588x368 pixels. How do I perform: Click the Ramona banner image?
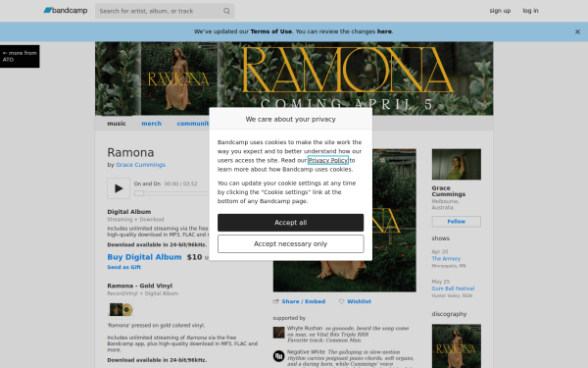tap(294, 79)
